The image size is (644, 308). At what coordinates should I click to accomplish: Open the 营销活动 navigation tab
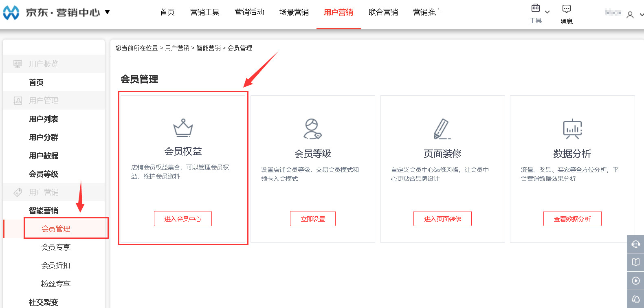(x=249, y=12)
